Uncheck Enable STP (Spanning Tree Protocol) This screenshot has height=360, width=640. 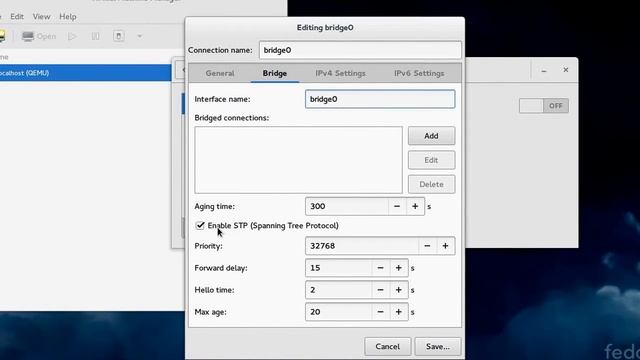[x=200, y=225]
